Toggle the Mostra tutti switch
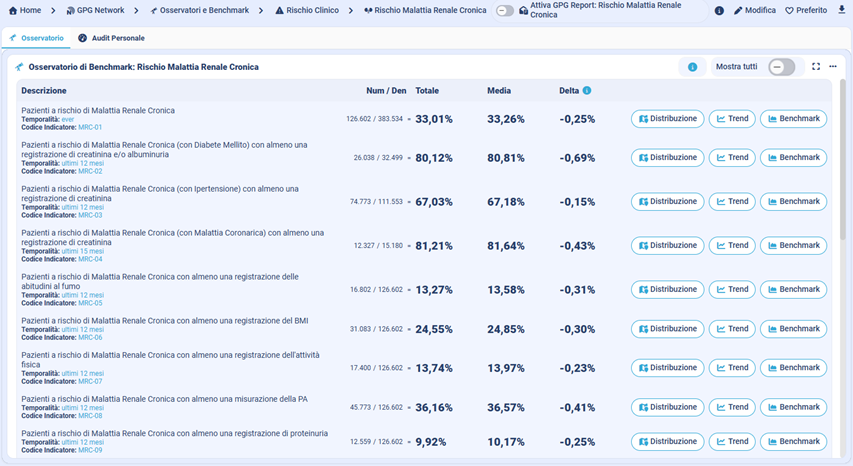This screenshot has width=853, height=466. [781, 67]
